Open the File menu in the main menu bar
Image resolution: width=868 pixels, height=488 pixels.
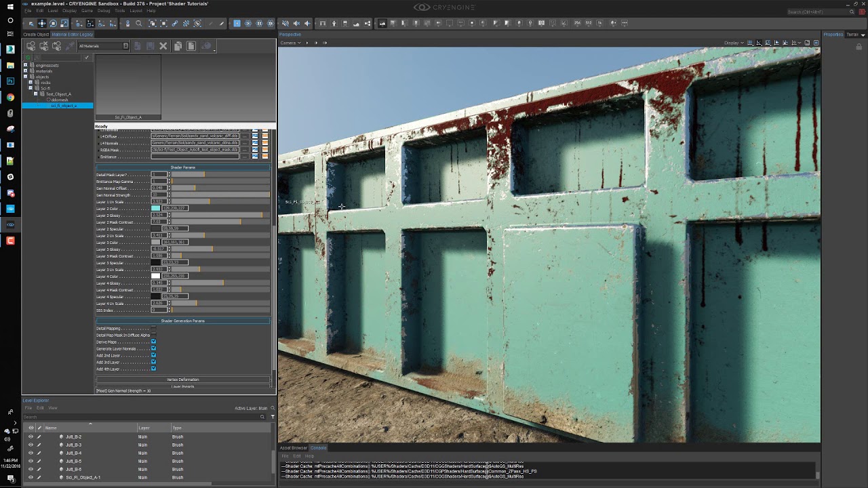(28, 11)
